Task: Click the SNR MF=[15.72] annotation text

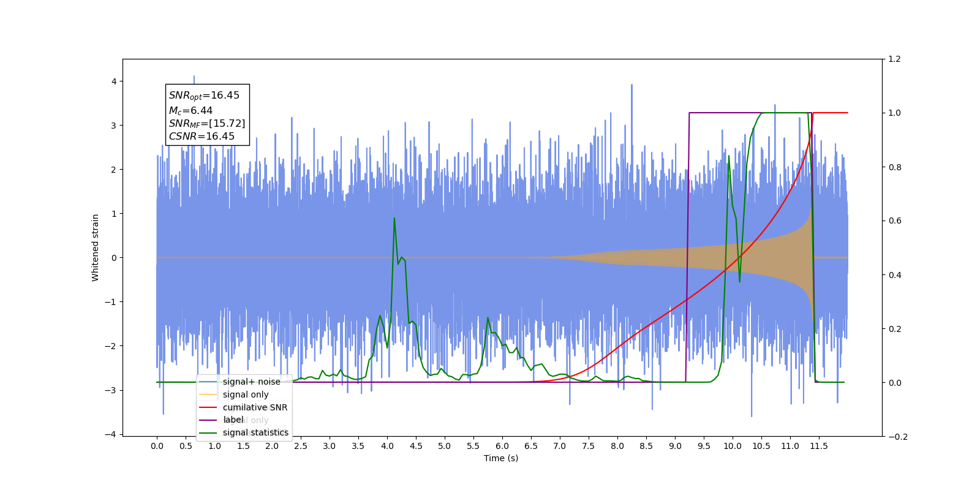Action: 207,124
